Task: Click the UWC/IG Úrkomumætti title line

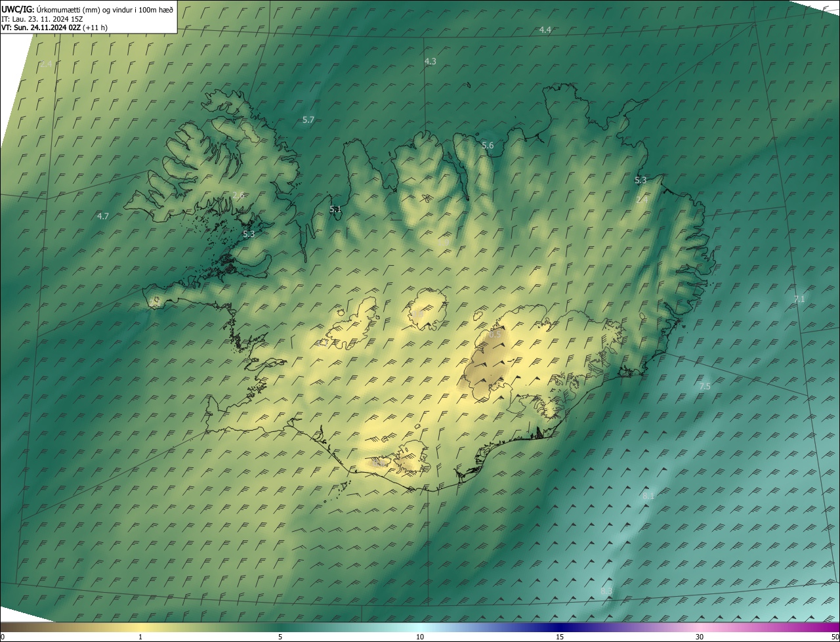Action: point(87,9)
